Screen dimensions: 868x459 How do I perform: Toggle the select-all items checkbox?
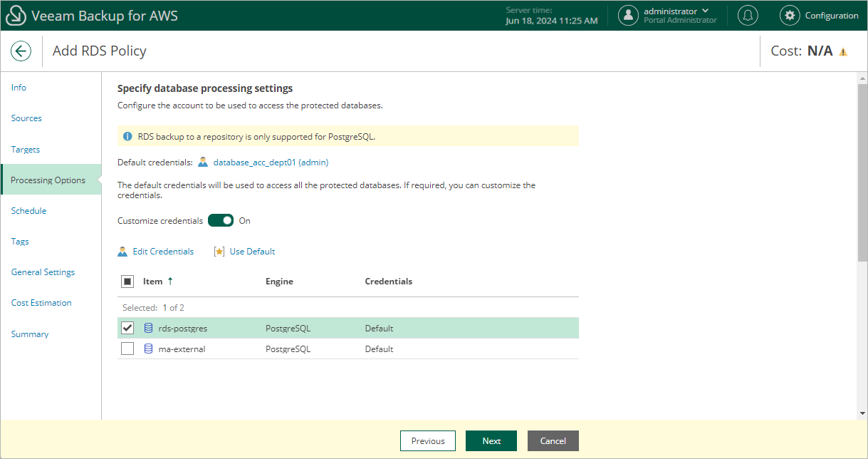tap(127, 282)
